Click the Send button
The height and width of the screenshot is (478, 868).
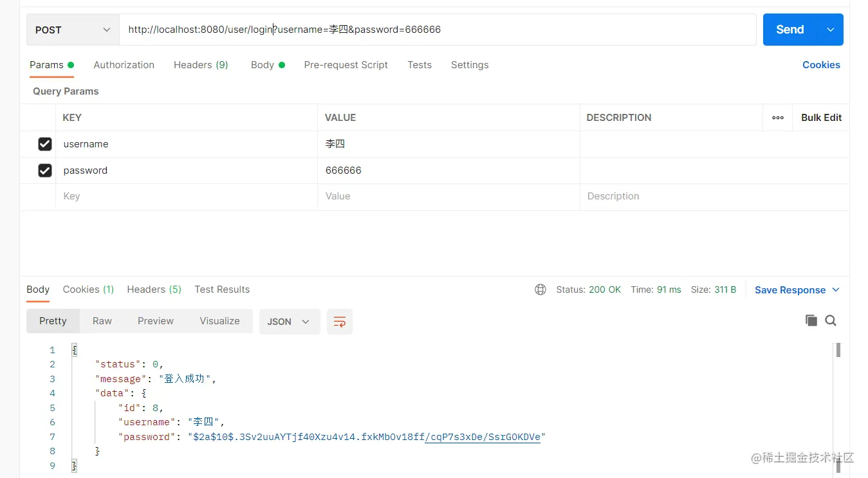click(790, 30)
